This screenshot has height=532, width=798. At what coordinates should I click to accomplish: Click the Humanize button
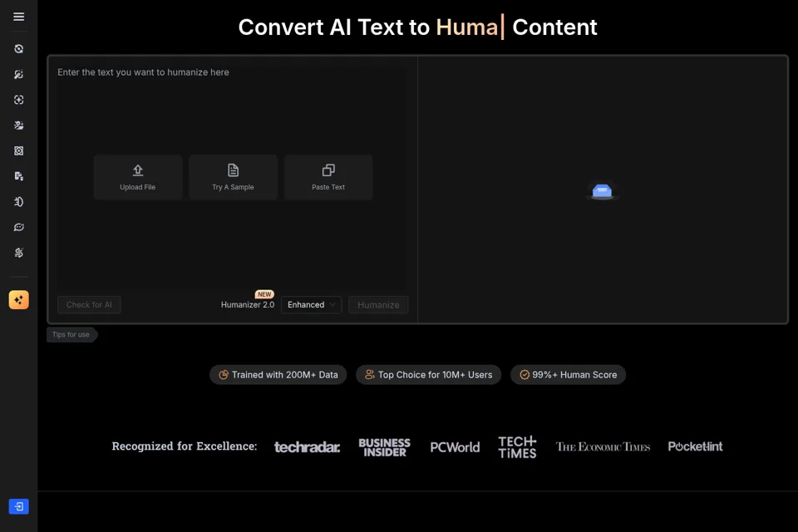(x=378, y=305)
